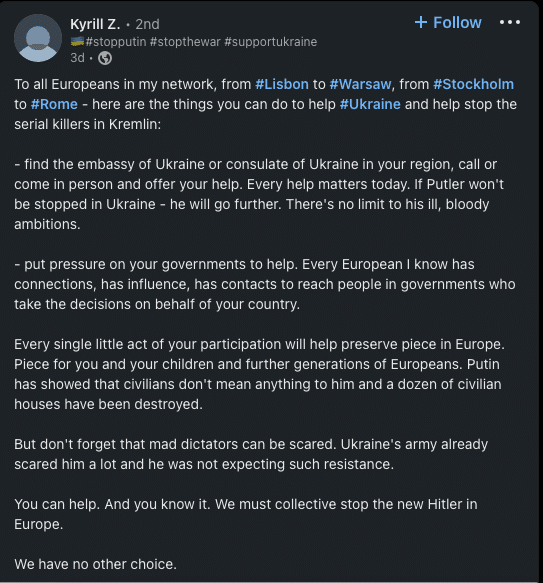
Task: Click the 2nd degree connection badge
Action: click(147, 24)
